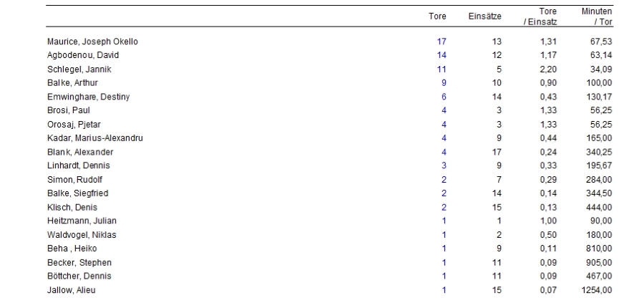Select the blue 9 goals of Arthur Balke
Viewport: 644px width, 308px height.
tap(444, 82)
